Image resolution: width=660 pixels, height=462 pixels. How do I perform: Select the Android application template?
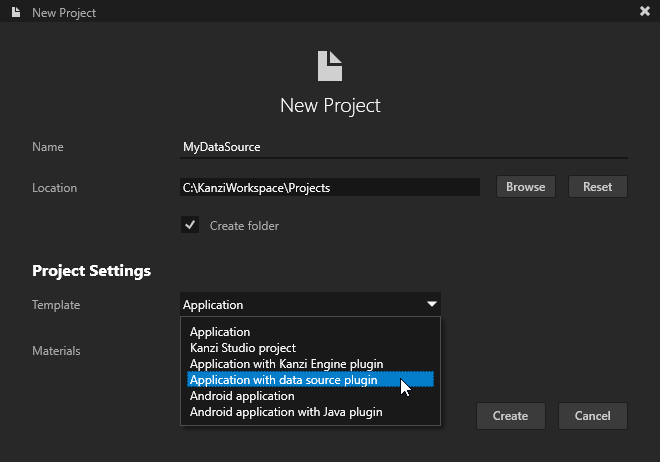242,396
